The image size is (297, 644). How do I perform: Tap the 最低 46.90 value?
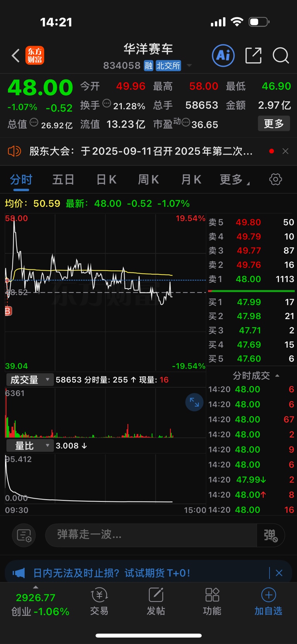[x=276, y=86]
